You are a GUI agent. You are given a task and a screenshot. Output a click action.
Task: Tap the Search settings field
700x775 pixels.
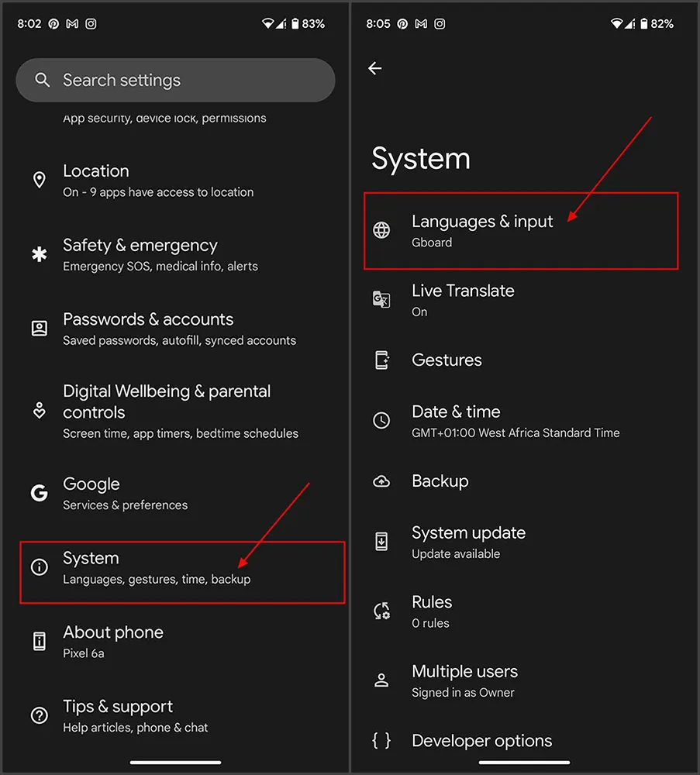click(x=175, y=80)
